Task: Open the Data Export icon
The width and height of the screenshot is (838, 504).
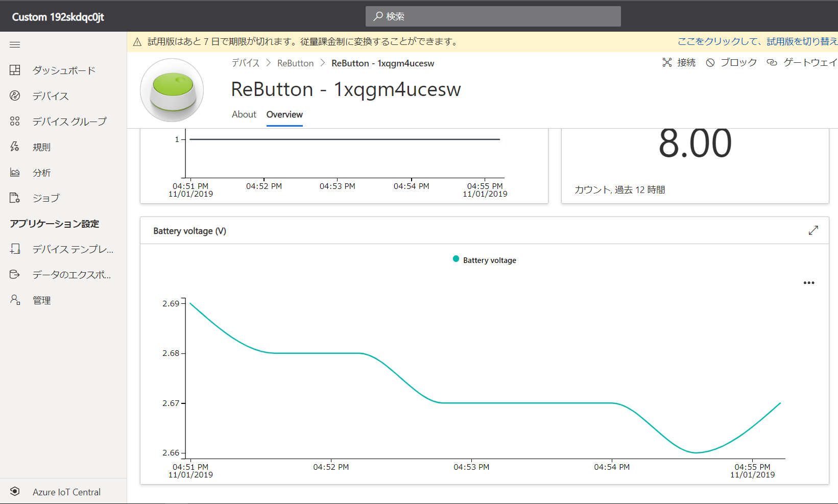Action: 15,275
